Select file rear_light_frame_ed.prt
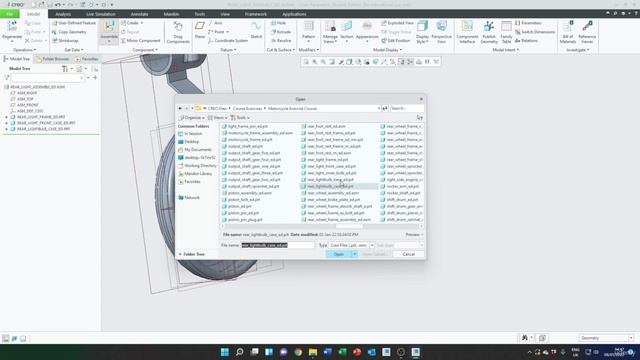Image resolution: width=640 pixels, height=360 pixels. point(325,160)
